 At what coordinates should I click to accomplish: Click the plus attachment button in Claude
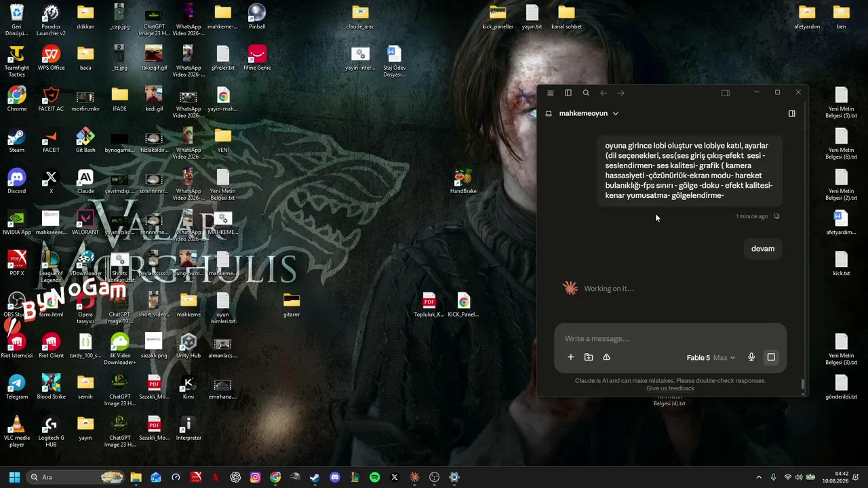[570, 357]
